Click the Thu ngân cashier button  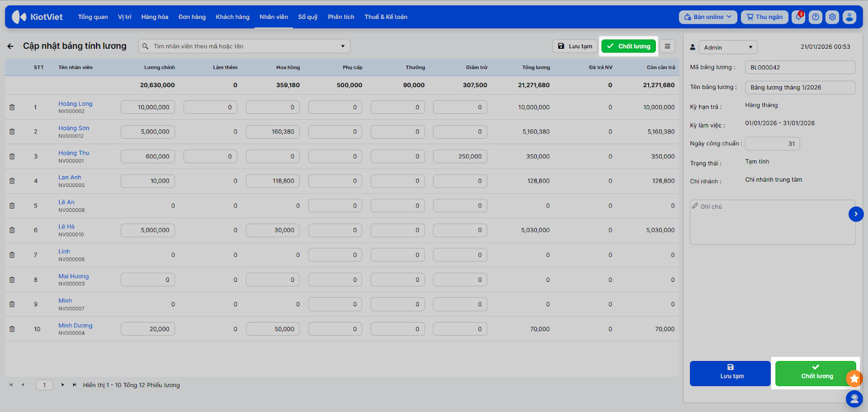pos(764,17)
